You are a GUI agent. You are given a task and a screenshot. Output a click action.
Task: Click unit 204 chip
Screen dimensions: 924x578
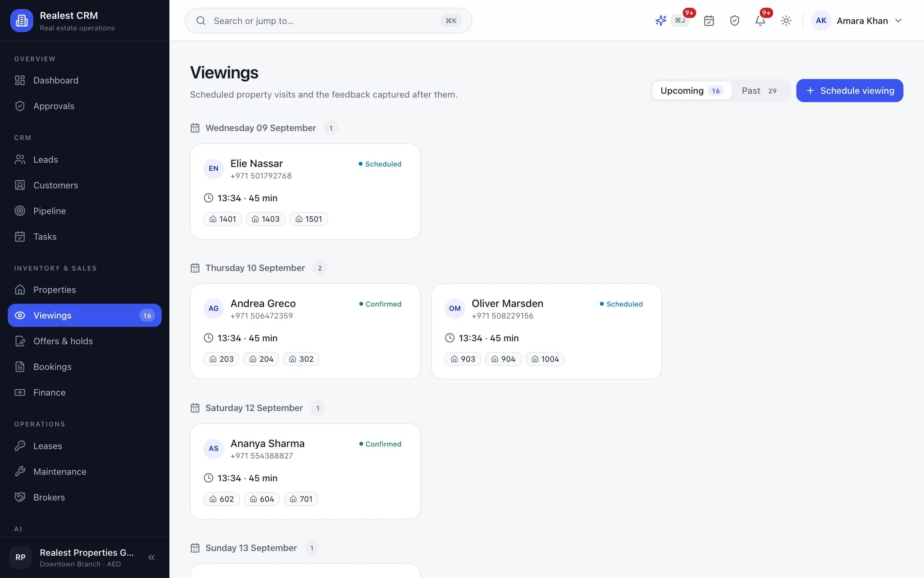click(x=261, y=359)
